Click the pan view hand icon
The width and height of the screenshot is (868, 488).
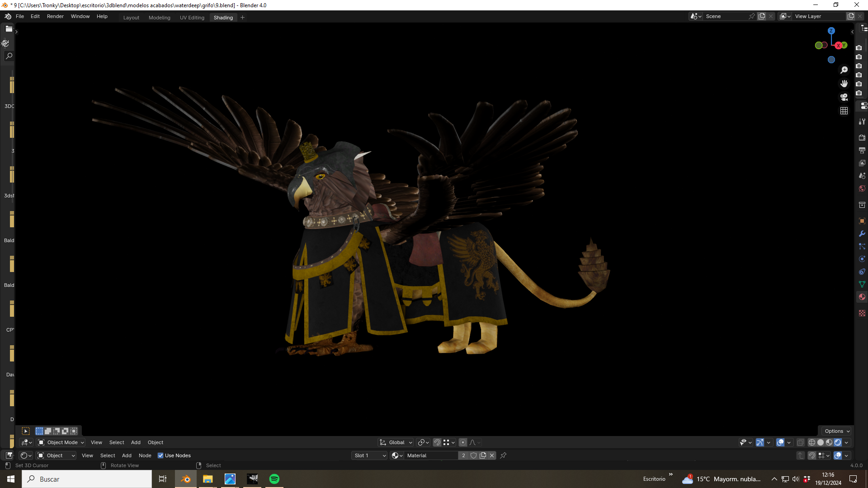844,84
